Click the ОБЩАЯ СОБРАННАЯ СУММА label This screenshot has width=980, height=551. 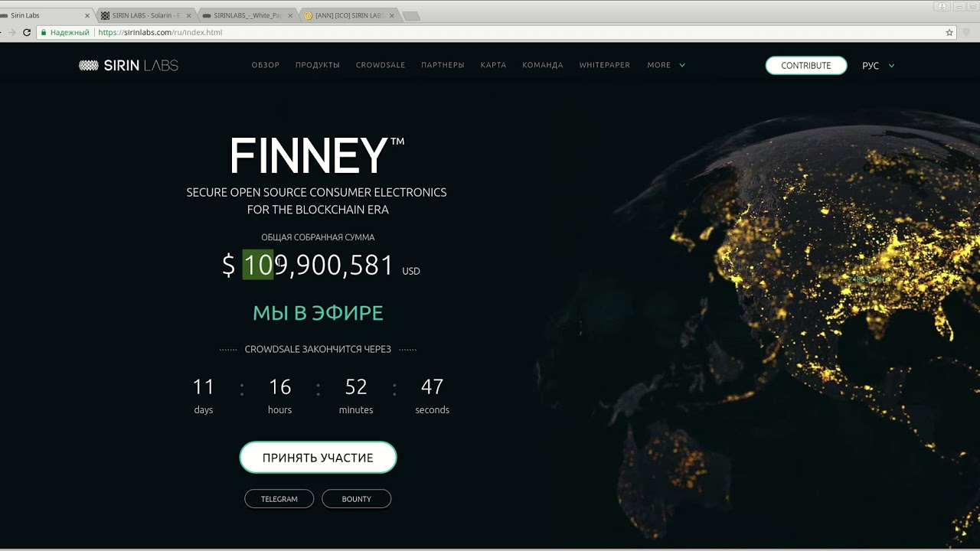pyautogui.click(x=318, y=237)
